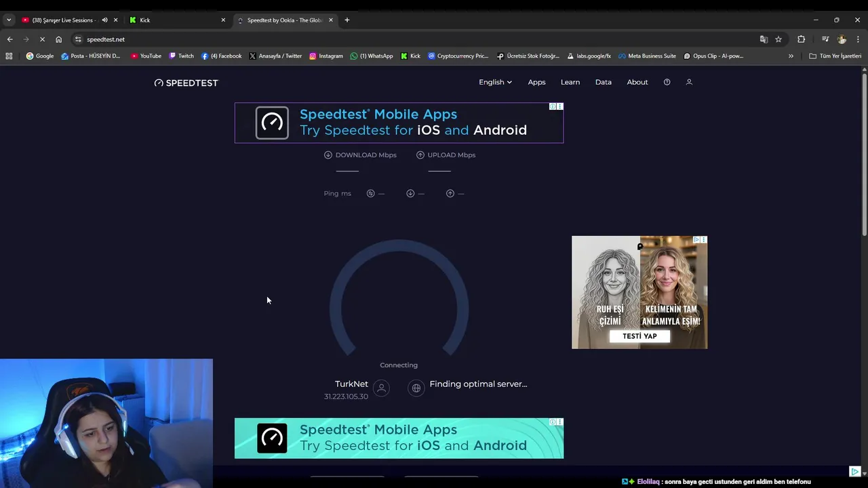
Task: Click the download arrow icon beside DOWNLOAD Mbps
Action: [328, 155]
